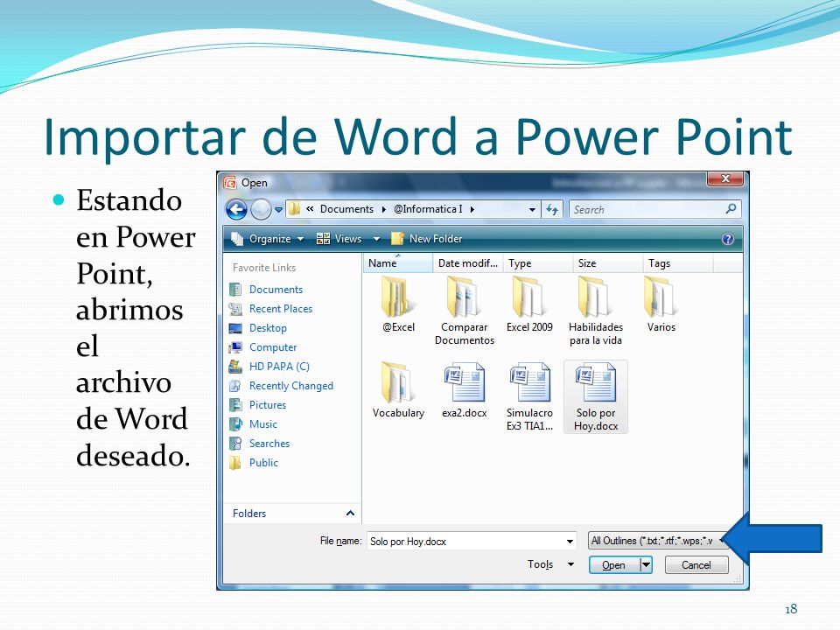Click @Informatica I in address breadcrumb

pos(428,209)
